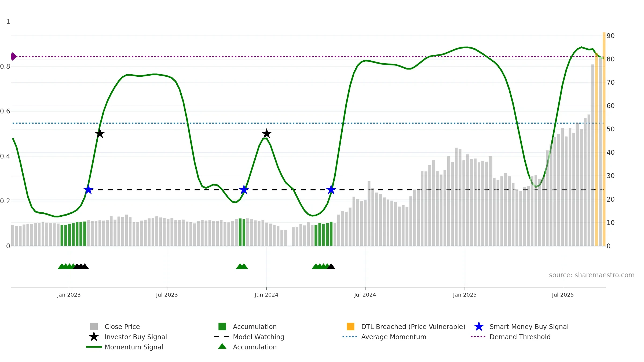Image resolution: width=644 pixels, height=362 pixels.
Task: Click the black star in early 2023
Action: (x=100, y=134)
